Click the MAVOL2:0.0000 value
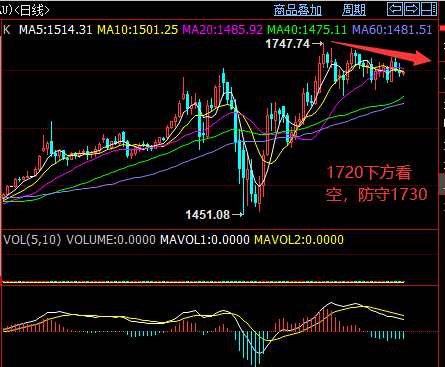This screenshot has height=367, width=445. click(x=299, y=240)
